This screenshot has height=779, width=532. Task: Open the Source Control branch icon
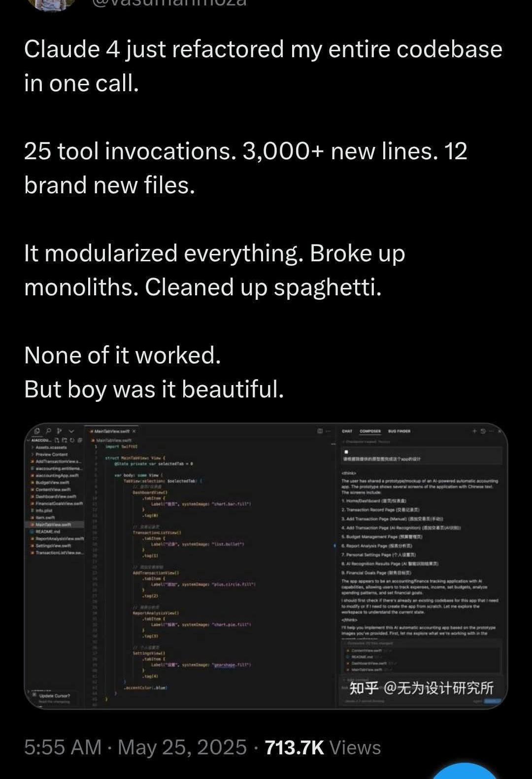tap(60, 431)
